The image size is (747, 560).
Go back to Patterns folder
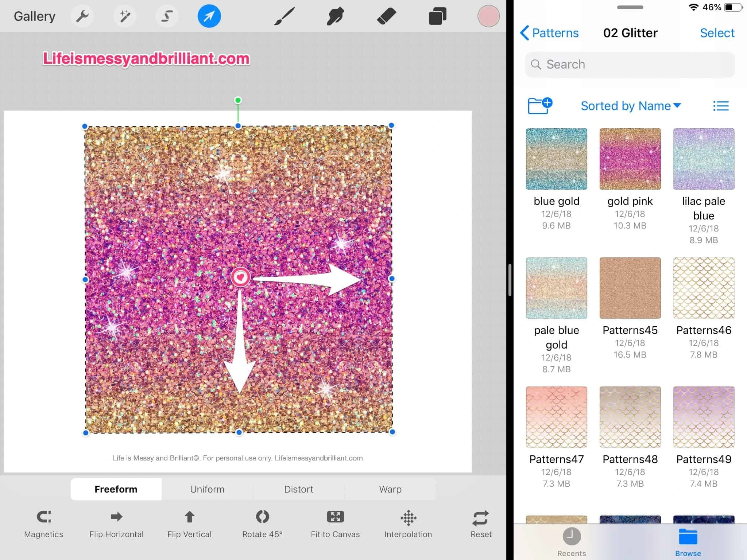point(549,33)
